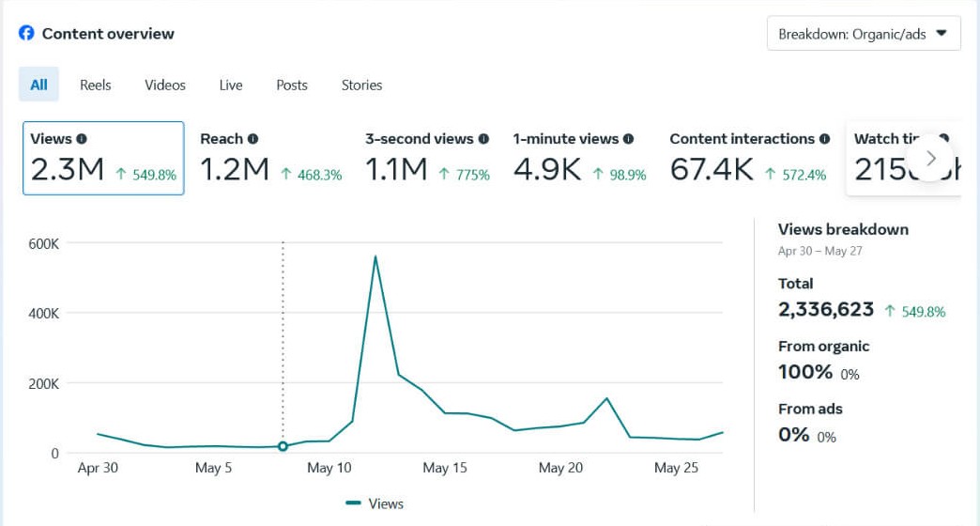
Task: Switch to the Reels tab
Action: [95, 85]
